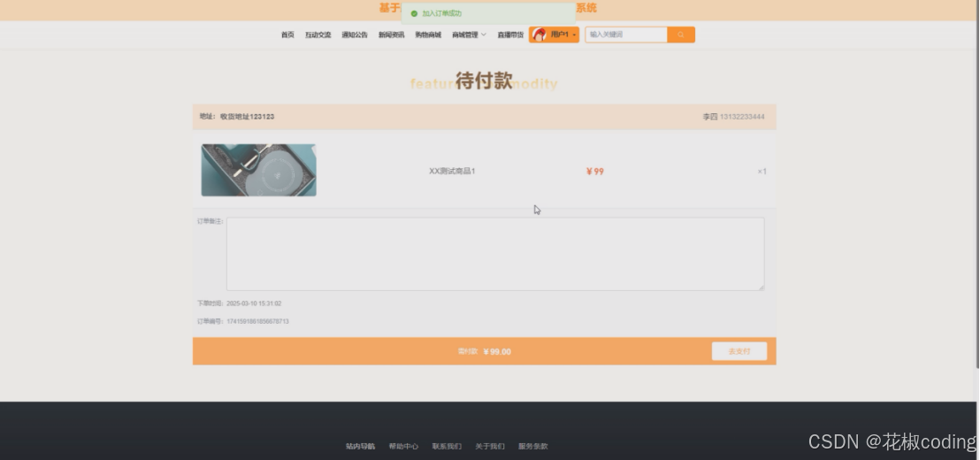Click the 用户1 avatar icon
The image size is (980, 460).
[x=539, y=35]
